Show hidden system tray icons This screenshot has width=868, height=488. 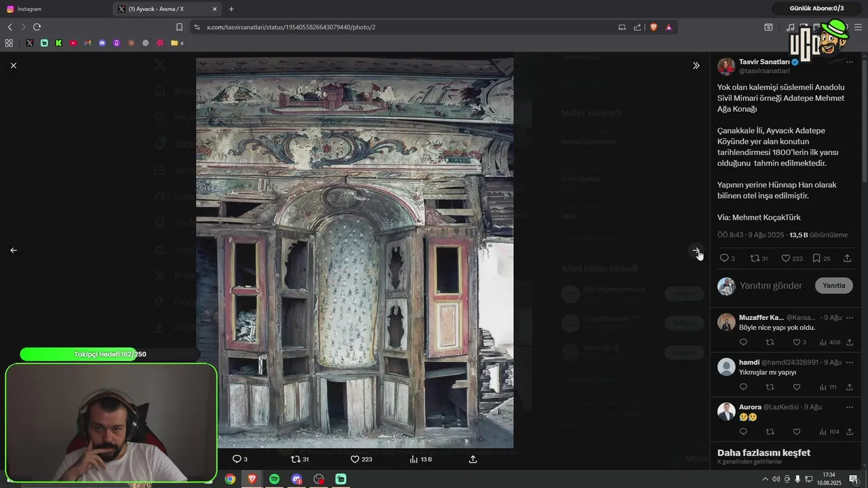click(x=765, y=479)
